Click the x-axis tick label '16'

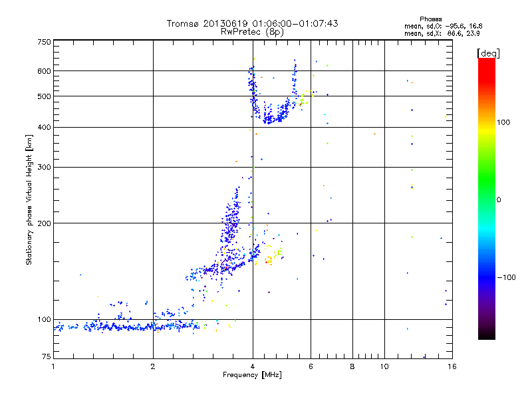click(x=452, y=366)
